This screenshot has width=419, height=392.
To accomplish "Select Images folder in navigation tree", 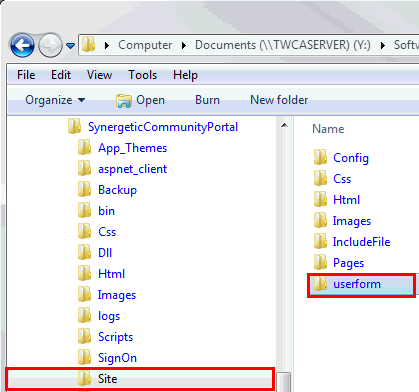I will [117, 295].
